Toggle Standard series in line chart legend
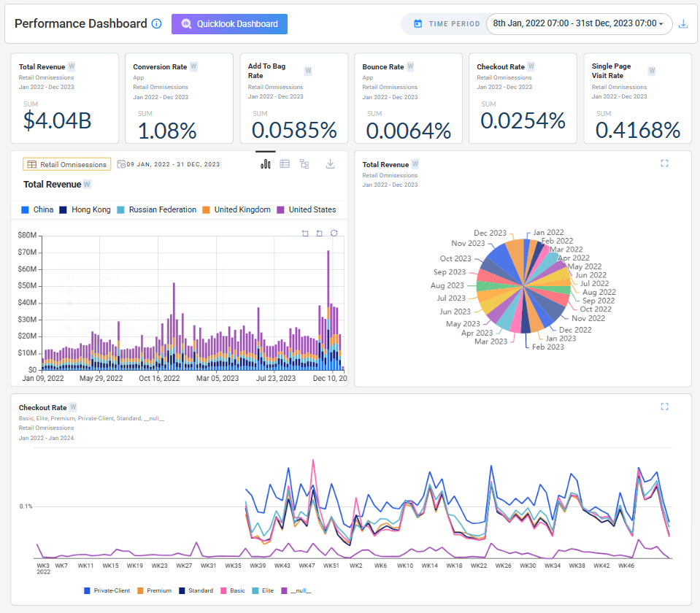The width and height of the screenshot is (700, 613). click(x=196, y=590)
